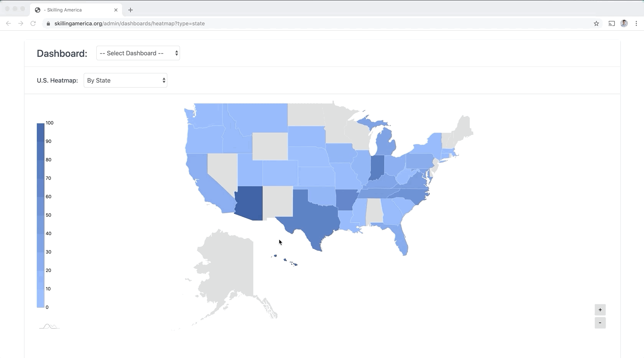This screenshot has width=644, height=358.
Task: Click the site lock icon
Action: [48, 23]
